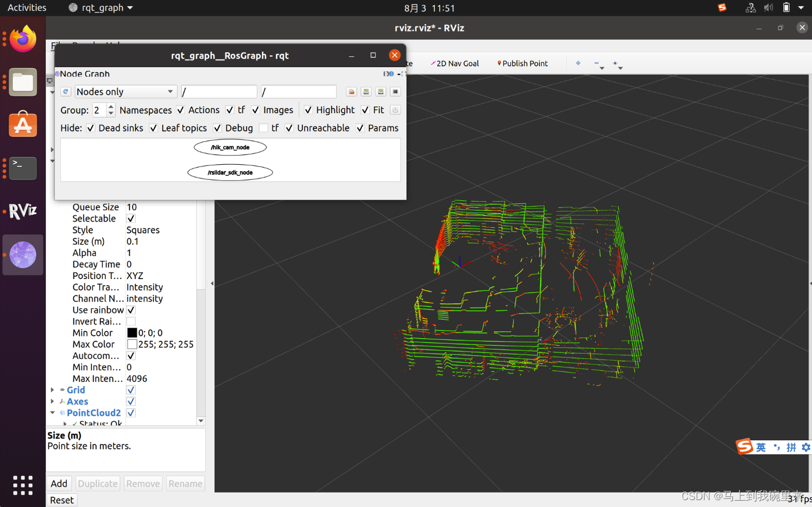Screen dimensions: 812x507
Task: Click the eye icon in RViz toolbar
Action: pos(615,63)
